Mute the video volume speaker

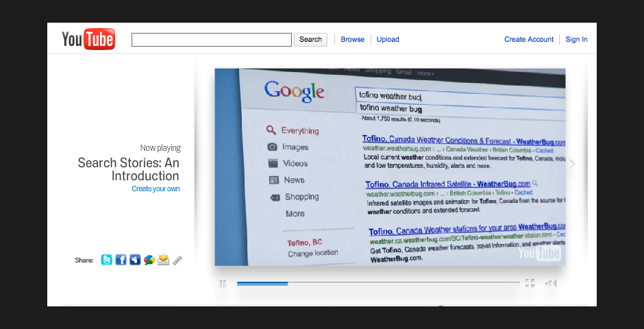pos(551,283)
